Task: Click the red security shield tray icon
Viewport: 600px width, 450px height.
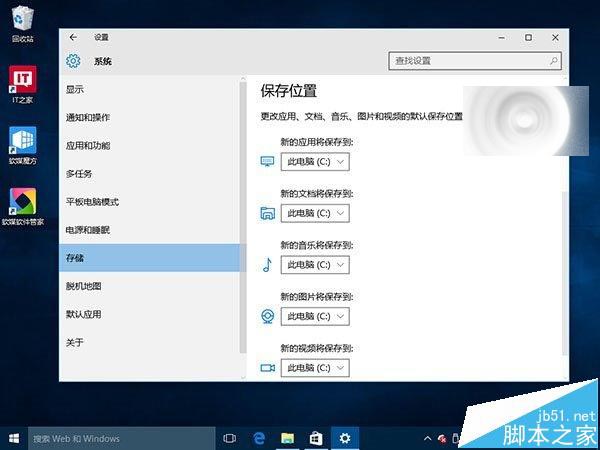Action: point(442,439)
